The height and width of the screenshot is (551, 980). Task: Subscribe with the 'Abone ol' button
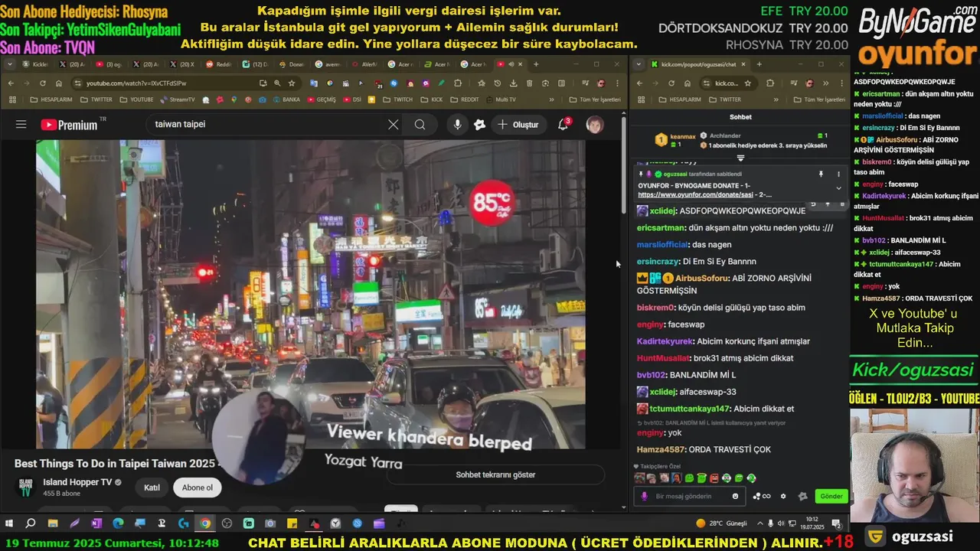[x=197, y=487]
